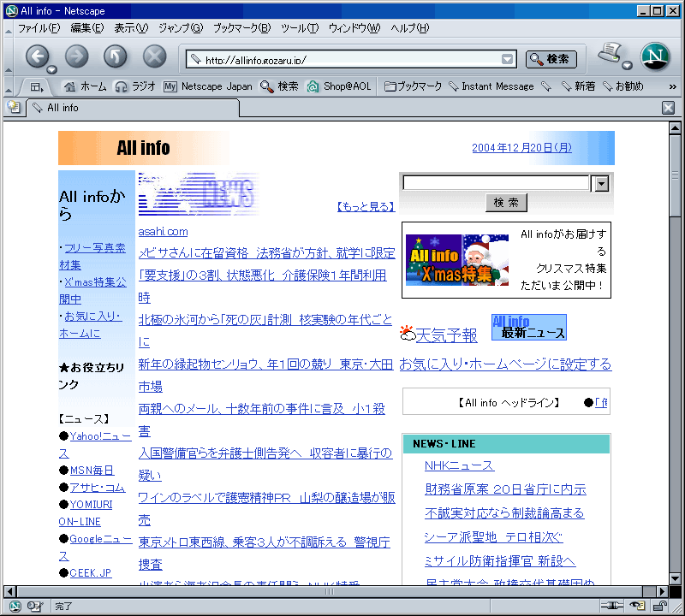
Task: Click the cookie manager eye icon
Action: pyautogui.click(x=637, y=606)
